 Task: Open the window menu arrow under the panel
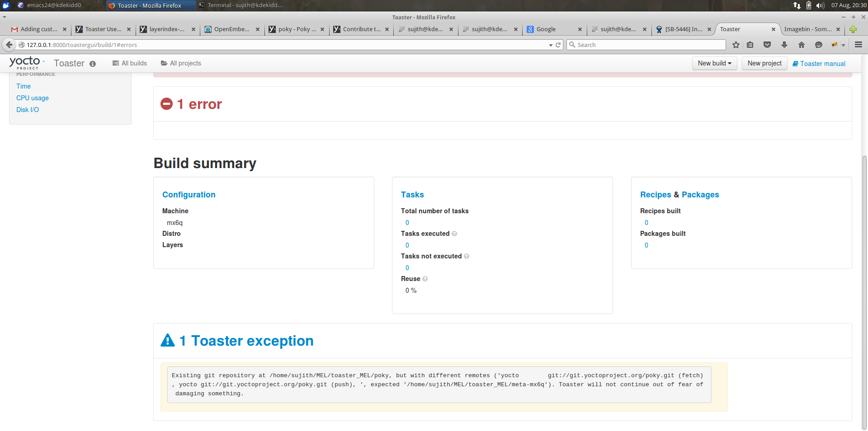coord(5,17)
